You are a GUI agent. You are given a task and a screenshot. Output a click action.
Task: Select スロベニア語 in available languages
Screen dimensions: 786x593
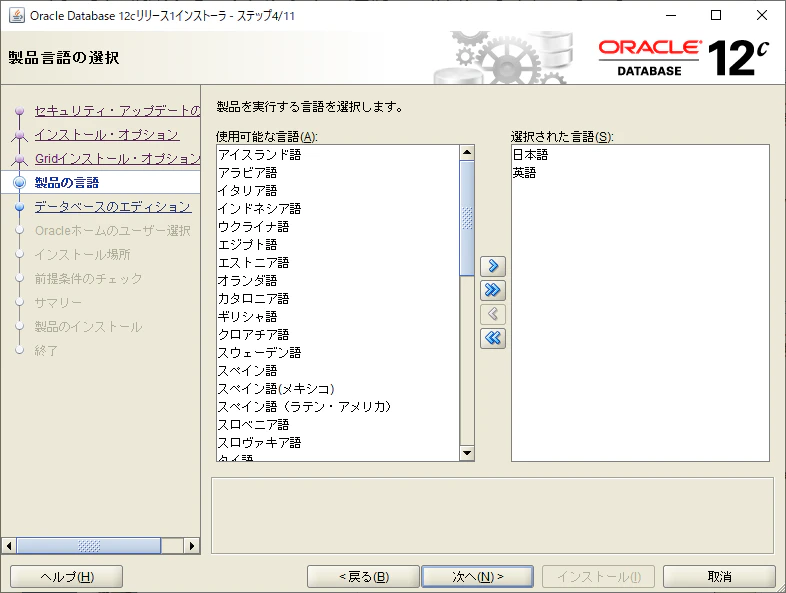[338, 425]
